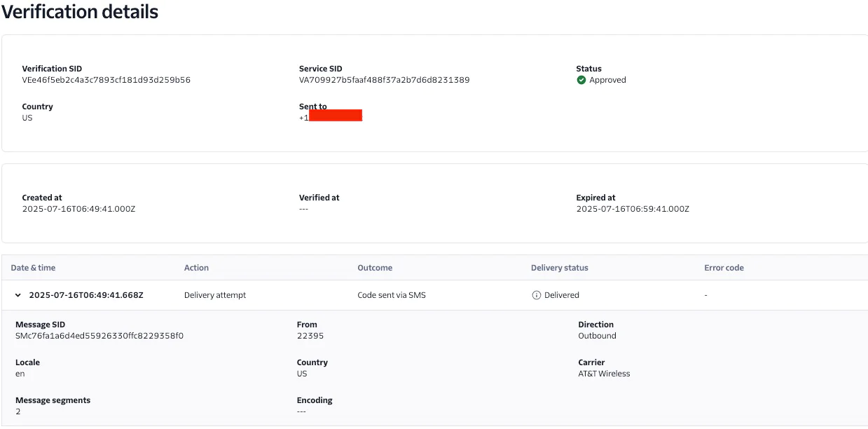Click the Error code column header
The width and height of the screenshot is (868, 429).
724,268
